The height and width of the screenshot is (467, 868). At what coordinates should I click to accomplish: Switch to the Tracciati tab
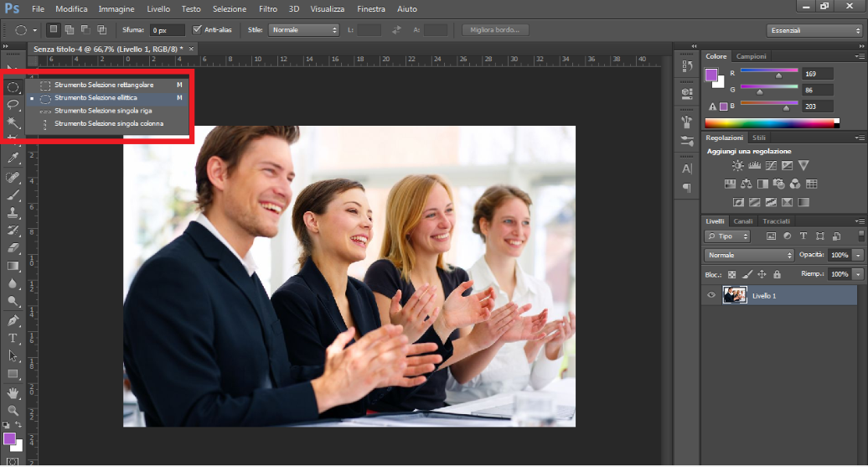[776, 221]
